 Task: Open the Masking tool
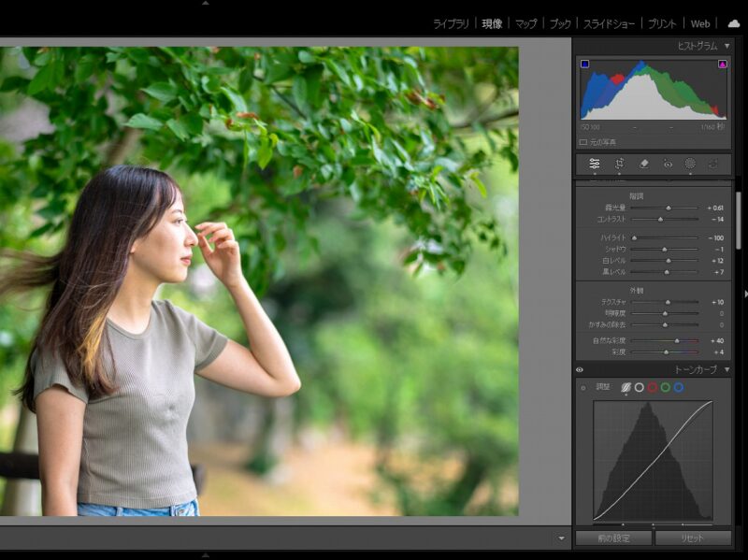pos(690,164)
